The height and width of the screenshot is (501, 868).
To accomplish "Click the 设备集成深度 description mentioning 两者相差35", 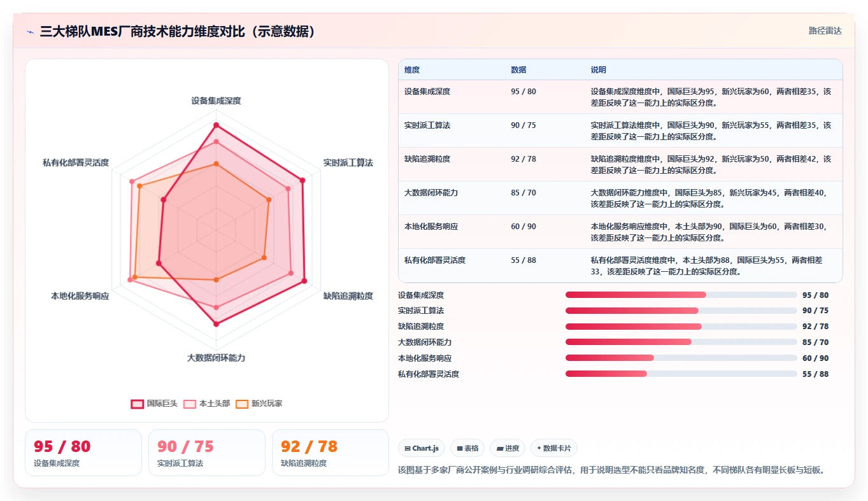I will point(711,97).
